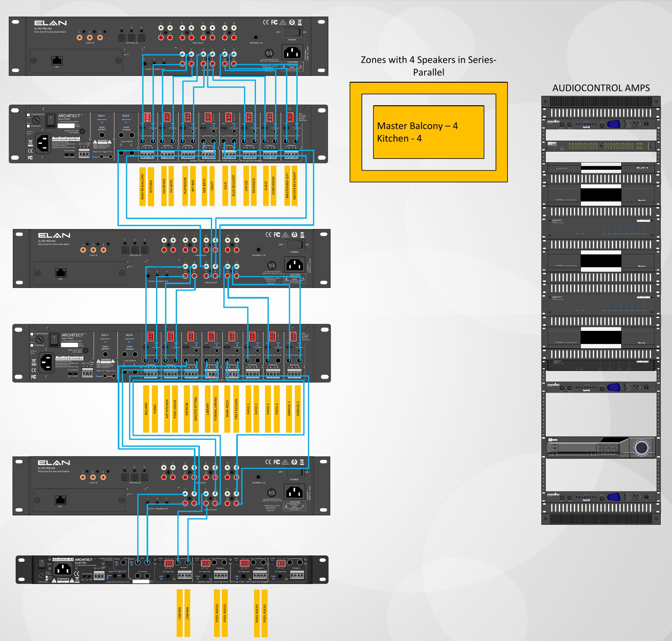Select the 'PIANO' speaker label
This screenshot has height=641, width=672.
[155, 409]
